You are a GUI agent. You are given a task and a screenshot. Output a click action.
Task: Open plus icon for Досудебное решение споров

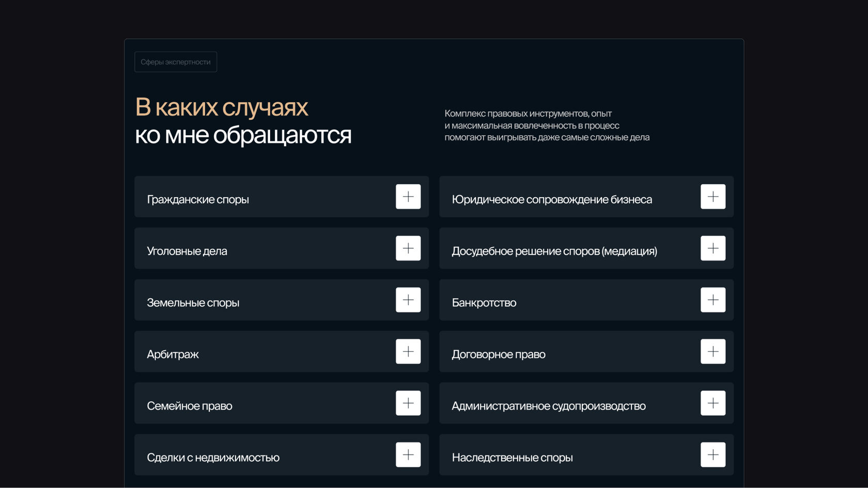pyautogui.click(x=713, y=248)
